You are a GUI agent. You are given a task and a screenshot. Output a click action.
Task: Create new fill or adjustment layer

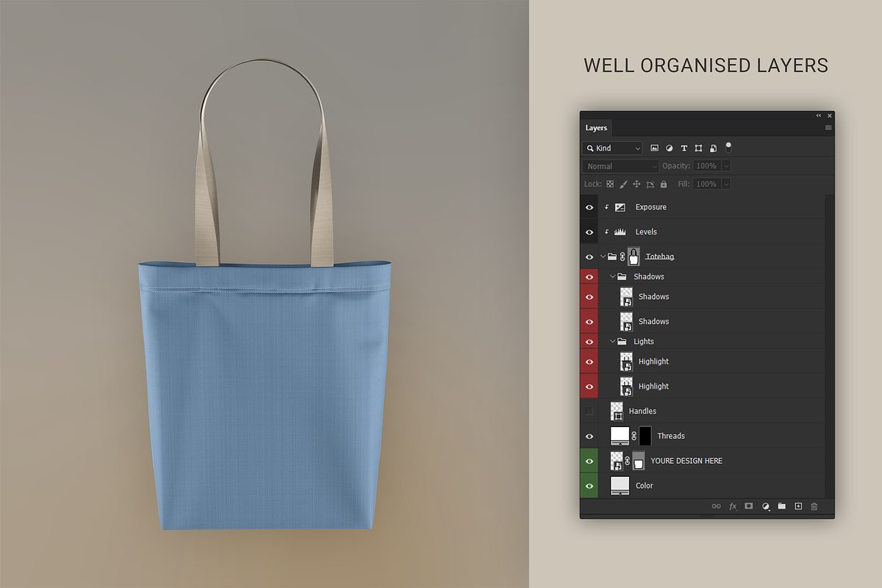tap(766, 506)
